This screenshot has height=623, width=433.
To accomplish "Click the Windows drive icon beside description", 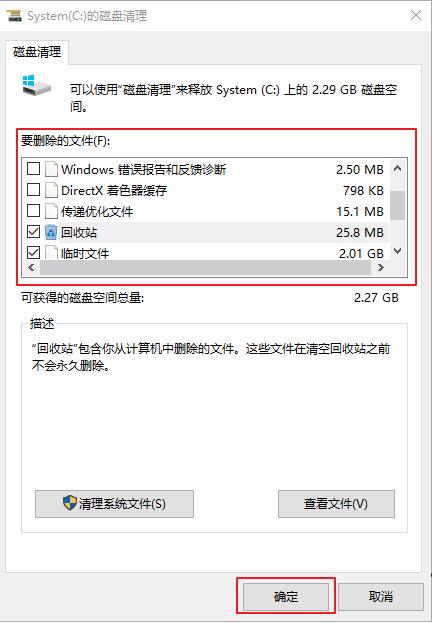I will pyautogui.click(x=37, y=85).
